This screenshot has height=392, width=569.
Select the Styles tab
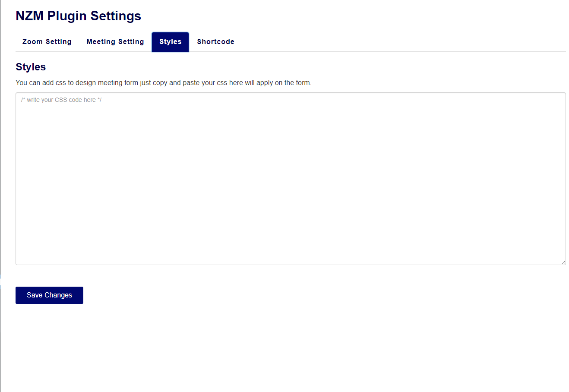click(x=170, y=42)
